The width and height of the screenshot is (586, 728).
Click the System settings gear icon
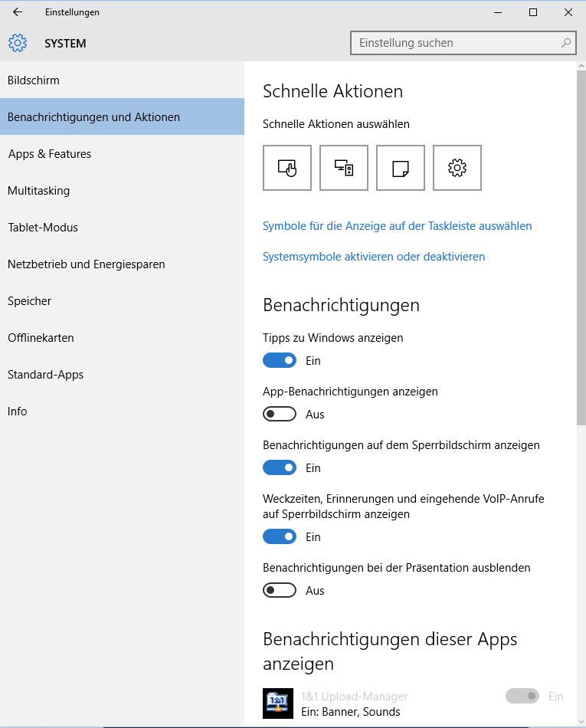click(x=18, y=43)
